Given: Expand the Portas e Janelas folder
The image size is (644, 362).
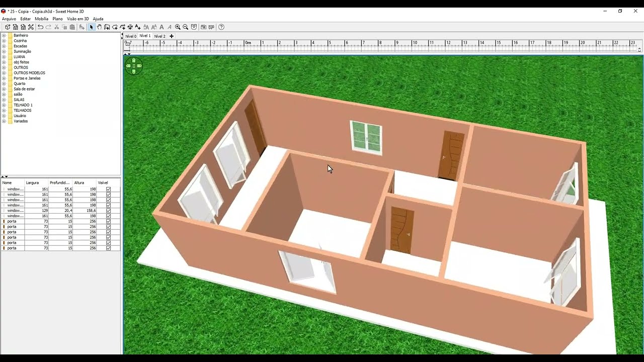Looking at the screenshot, I should coord(4,78).
